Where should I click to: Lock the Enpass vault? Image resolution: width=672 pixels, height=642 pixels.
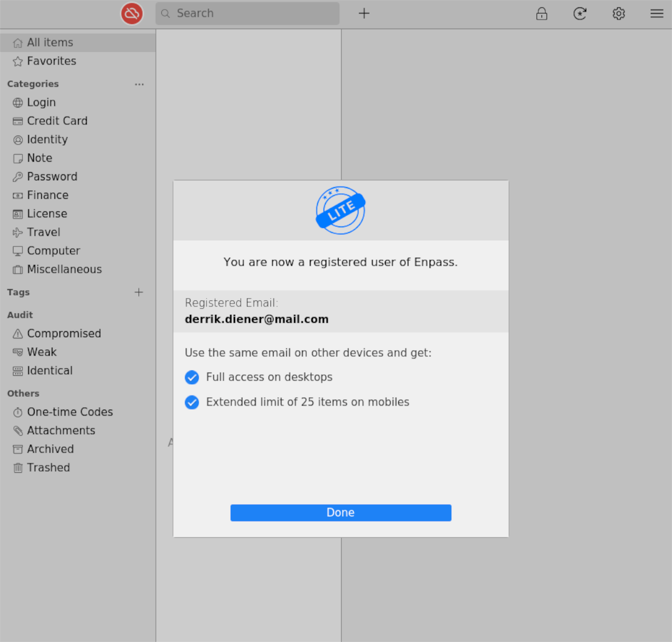pyautogui.click(x=542, y=13)
